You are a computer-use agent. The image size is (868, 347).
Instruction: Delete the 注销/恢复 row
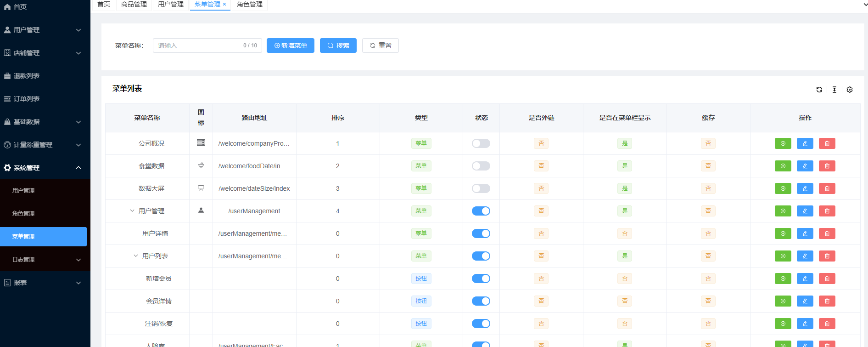pos(827,324)
